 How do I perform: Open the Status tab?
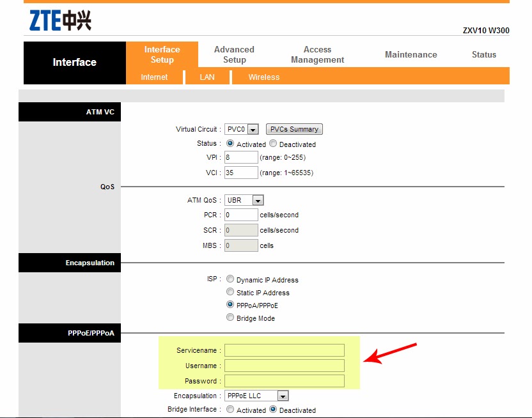coord(484,54)
